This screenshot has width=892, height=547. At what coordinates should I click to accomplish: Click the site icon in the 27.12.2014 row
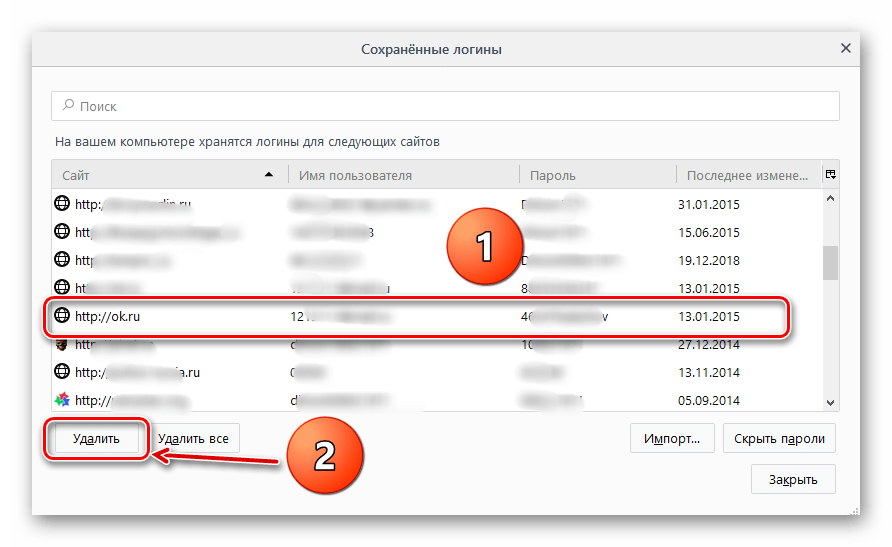tap(62, 344)
